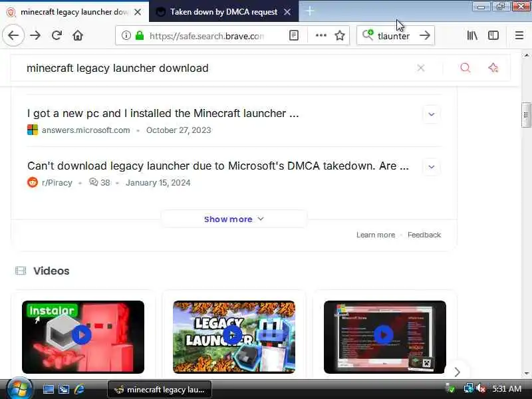
Task: Show the desktop from the quick launch
Action: click(48, 389)
